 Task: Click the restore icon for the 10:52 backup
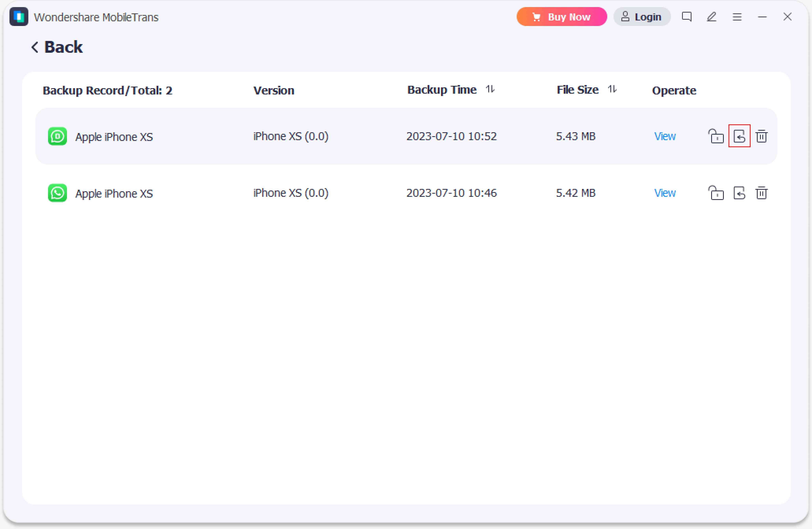coord(739,136)
